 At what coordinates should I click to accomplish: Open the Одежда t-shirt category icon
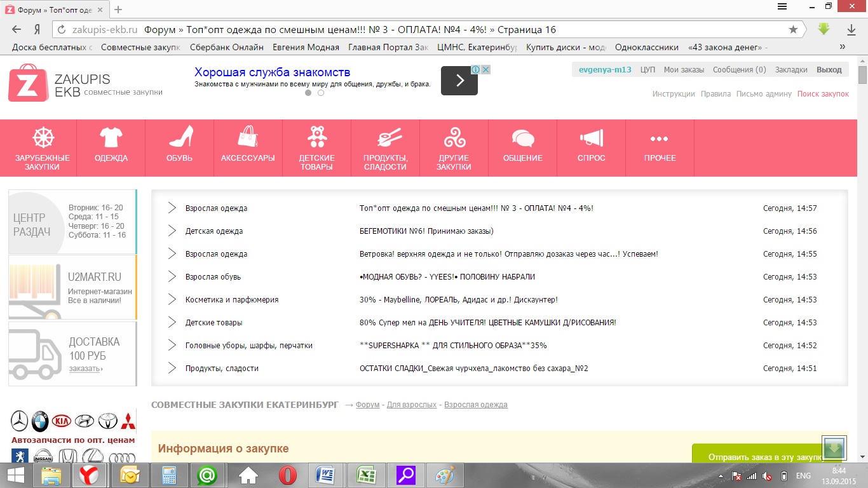point(111,138)
